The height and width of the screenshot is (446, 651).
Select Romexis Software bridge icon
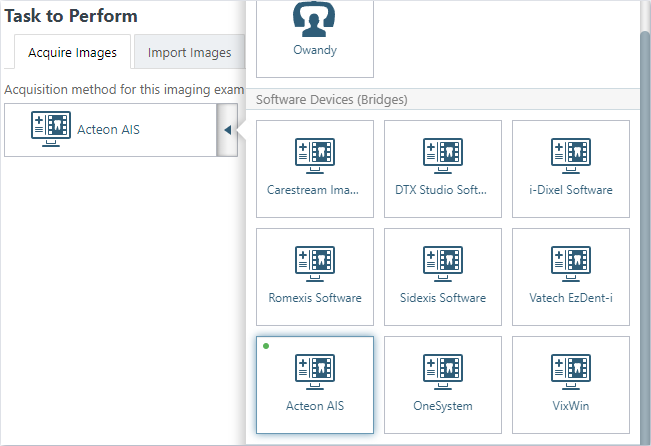point(315,264)
